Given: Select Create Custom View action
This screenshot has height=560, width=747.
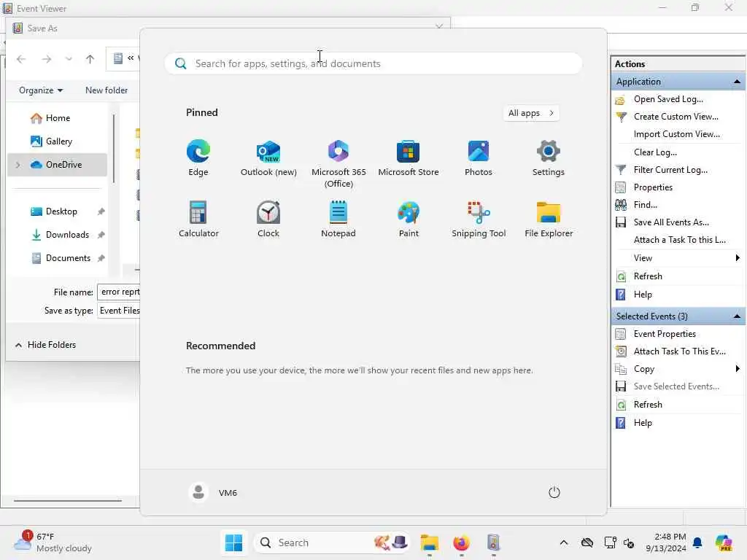Looking at the screenshot, I should coord(676,117).
